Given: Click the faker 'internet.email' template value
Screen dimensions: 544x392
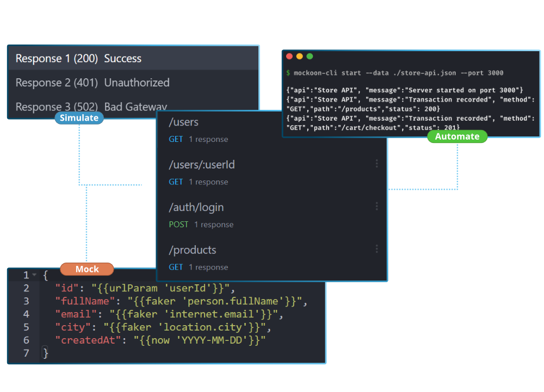Looking at the screenshot, I should point(194,314).
